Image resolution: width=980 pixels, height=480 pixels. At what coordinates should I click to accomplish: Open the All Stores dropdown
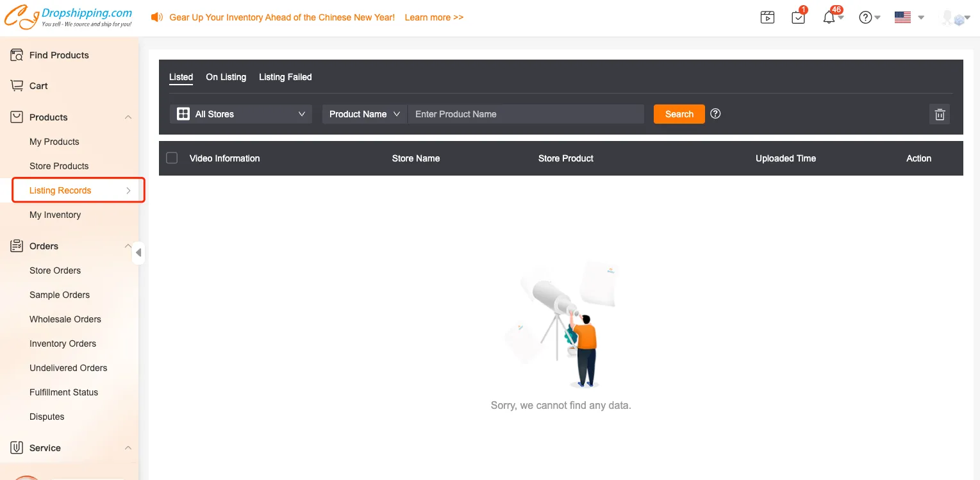pyautogui.click(x=241, y=114)
